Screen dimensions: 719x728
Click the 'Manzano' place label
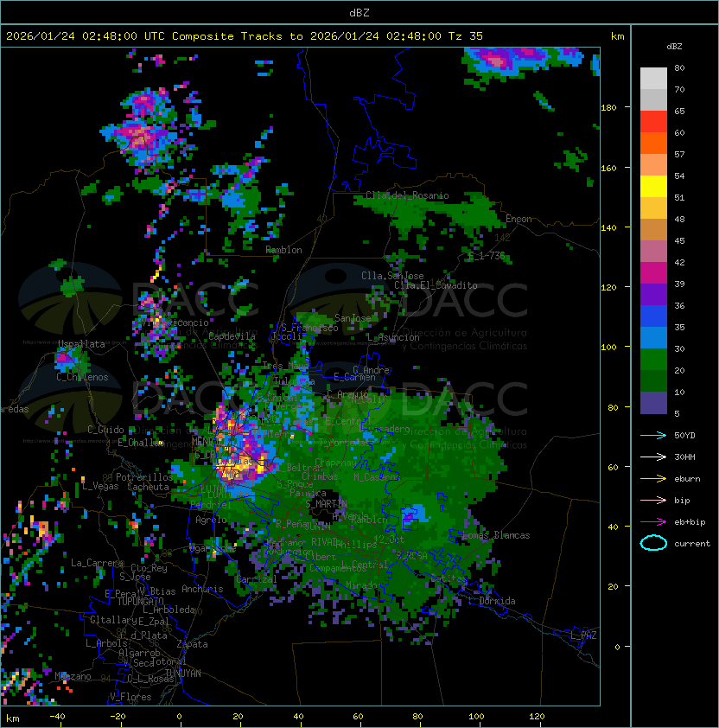pos(73,676)
